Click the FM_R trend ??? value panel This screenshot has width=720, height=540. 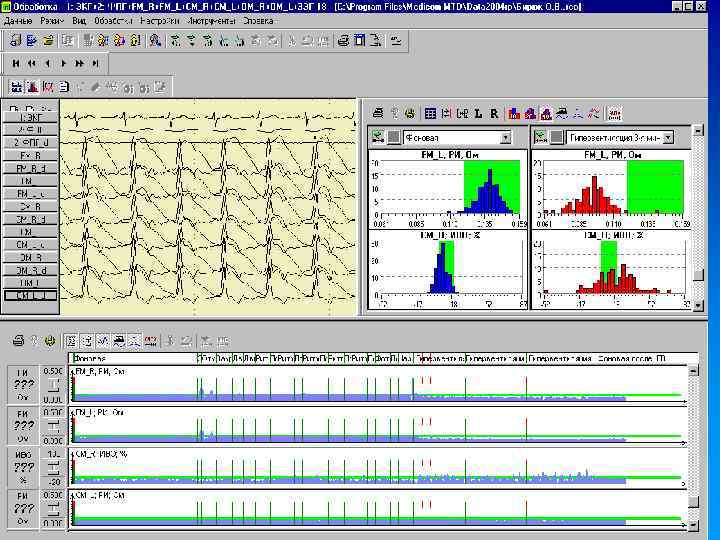tap(22, 383)
